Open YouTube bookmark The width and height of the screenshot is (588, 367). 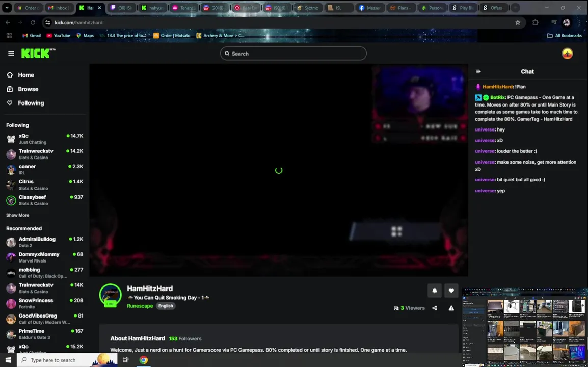click(58, 35)
